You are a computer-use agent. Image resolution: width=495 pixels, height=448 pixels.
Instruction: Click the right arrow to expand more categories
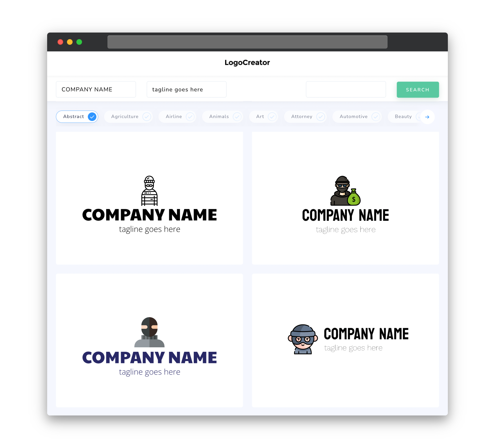click(x=427, y=116)
